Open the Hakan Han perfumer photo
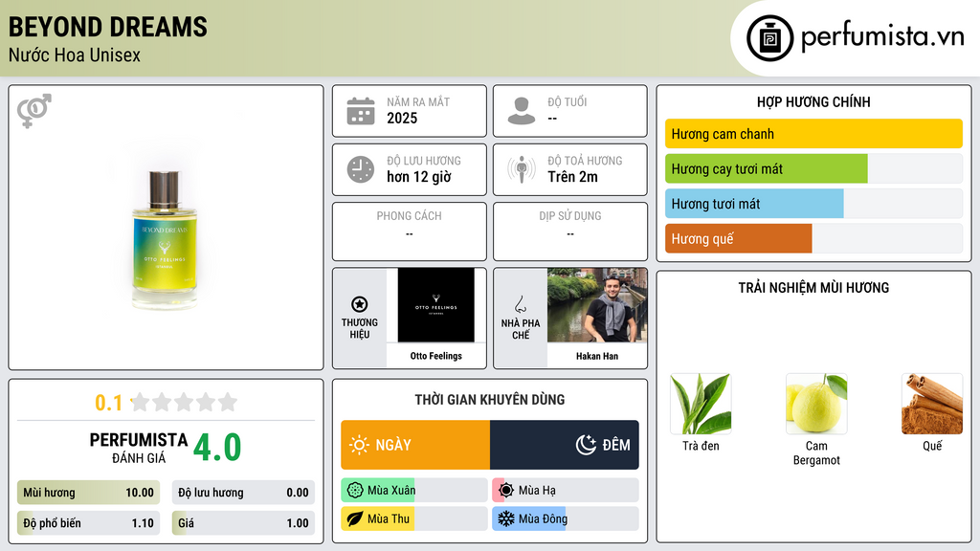980x551 pixels. 597,305
